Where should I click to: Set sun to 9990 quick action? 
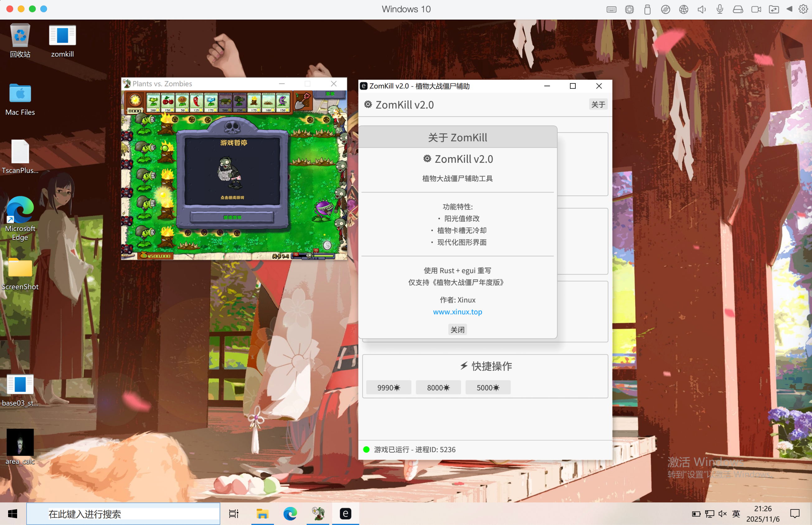pos(388,388)
